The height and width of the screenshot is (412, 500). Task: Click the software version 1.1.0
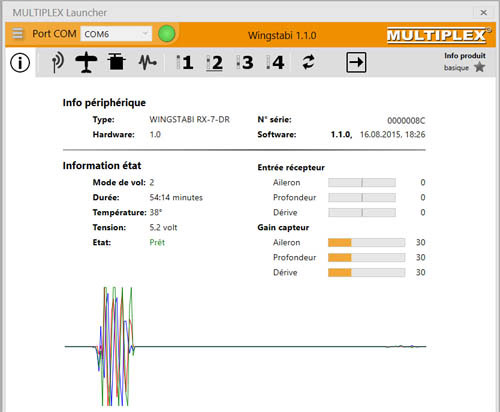pyautogui.click(x=341, y=135)
